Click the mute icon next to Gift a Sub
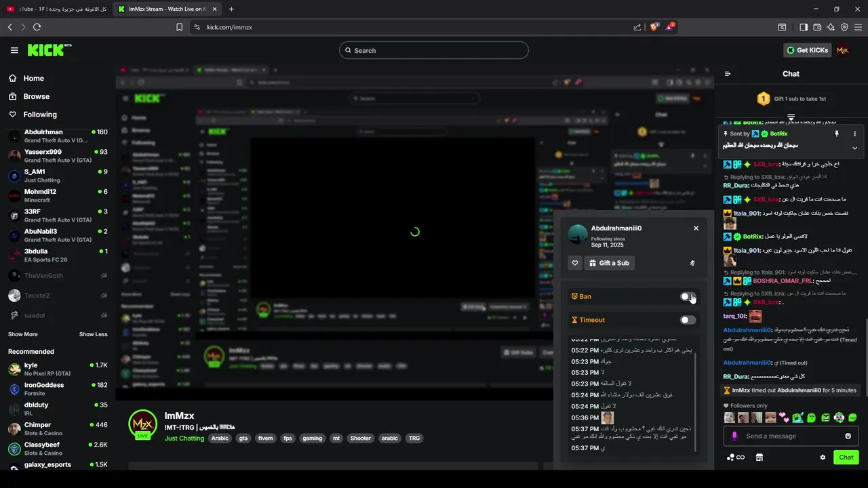The image size is (868, 488). [x=692, y=263]
